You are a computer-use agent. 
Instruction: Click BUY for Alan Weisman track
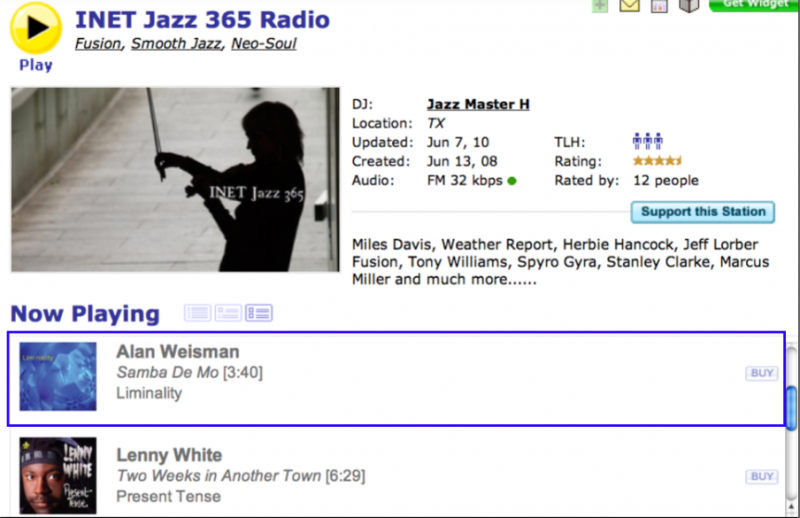762,373
